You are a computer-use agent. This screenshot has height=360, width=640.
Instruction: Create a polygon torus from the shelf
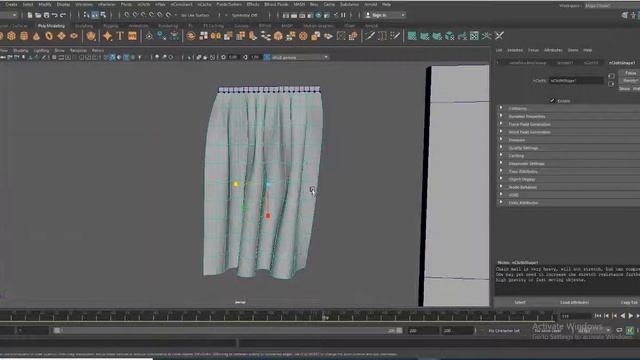(x=49, y=36)
